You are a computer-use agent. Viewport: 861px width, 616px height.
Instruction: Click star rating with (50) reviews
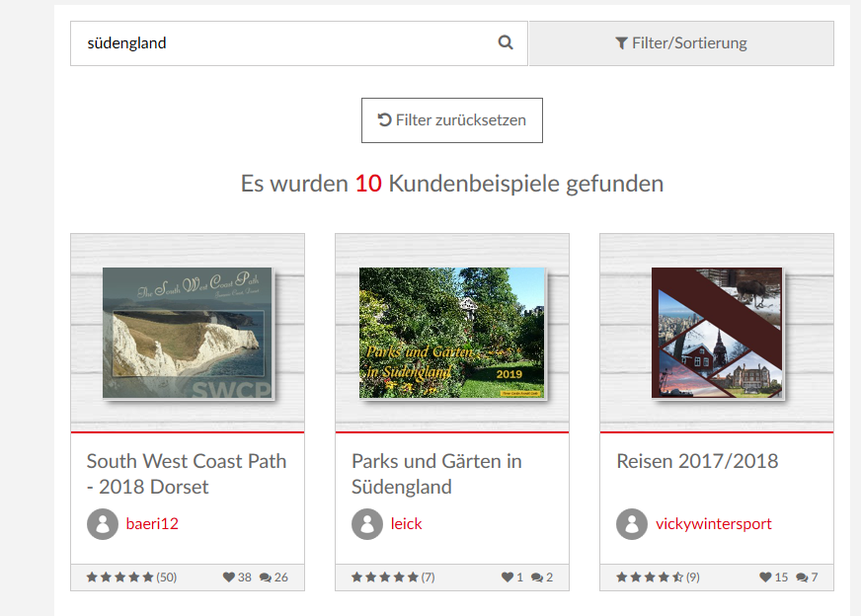coord(131,577)
